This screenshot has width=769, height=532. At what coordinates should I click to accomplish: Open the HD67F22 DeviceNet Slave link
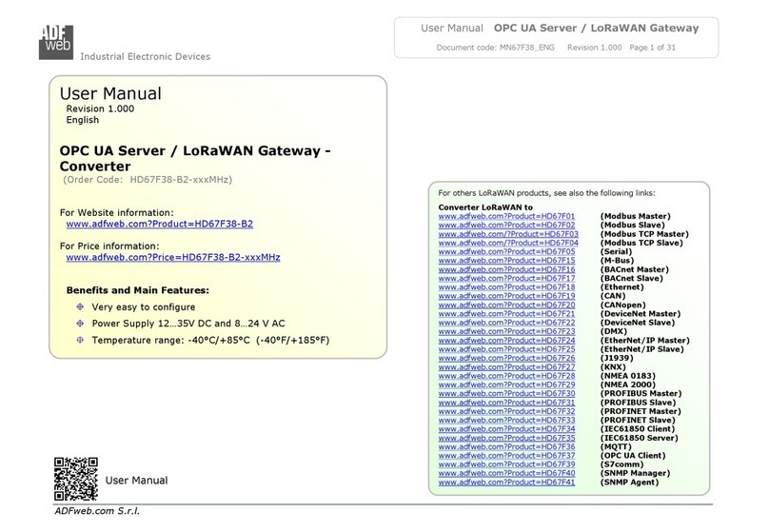pos(506,323)
